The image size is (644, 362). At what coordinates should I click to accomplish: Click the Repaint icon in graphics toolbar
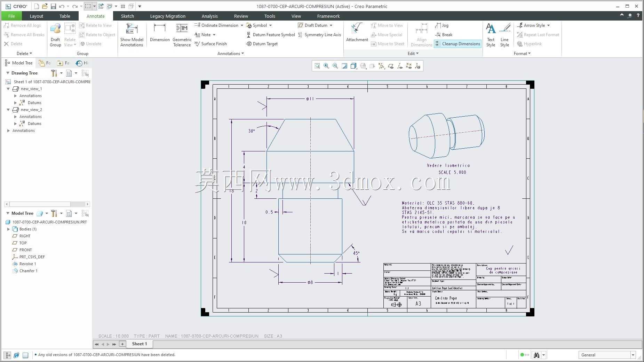pyautogui.click(x=344, y=66)
